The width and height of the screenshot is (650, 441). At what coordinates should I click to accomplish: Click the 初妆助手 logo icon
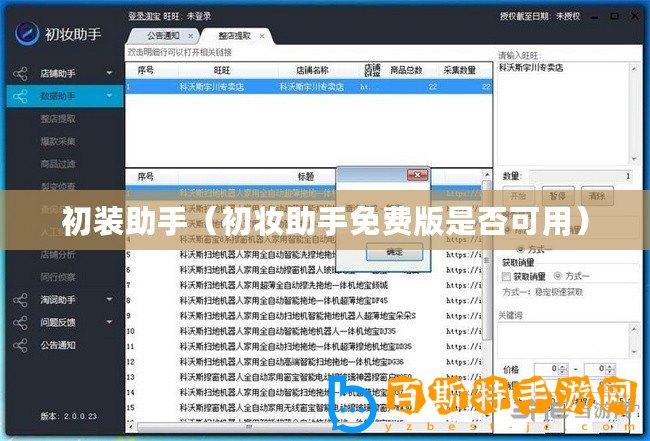coord(27,33)
